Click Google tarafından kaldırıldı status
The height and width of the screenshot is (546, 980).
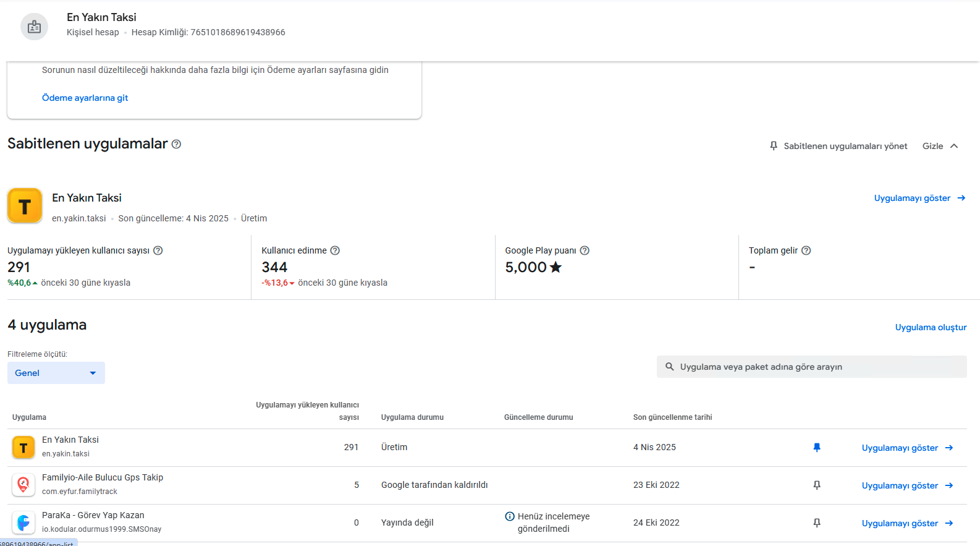tap(434, 485)
